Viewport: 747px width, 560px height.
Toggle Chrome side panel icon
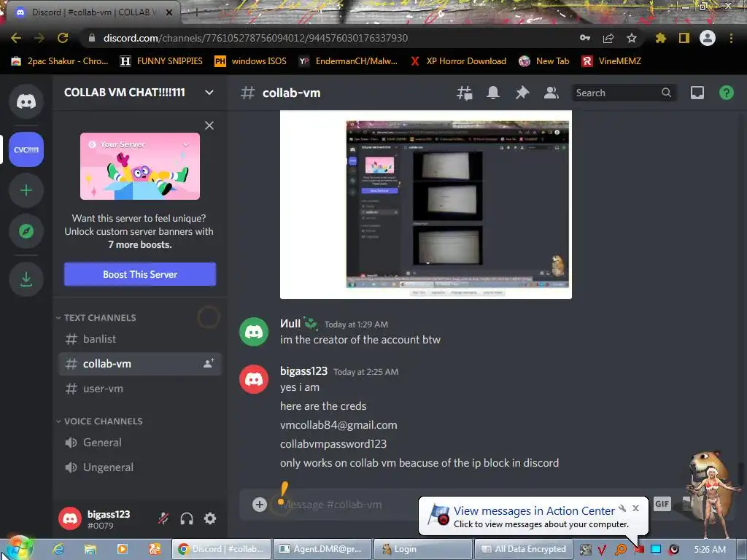click(x=684, y=38)
